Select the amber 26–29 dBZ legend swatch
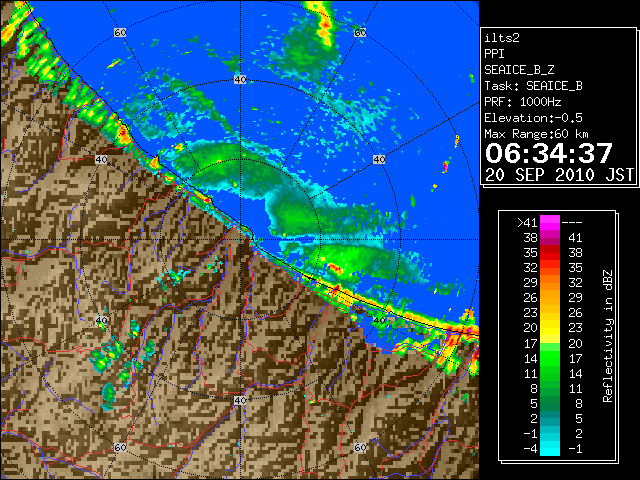The height and width of the screenshot is (480, 640). pyautogui.click(x=550, y=298)
